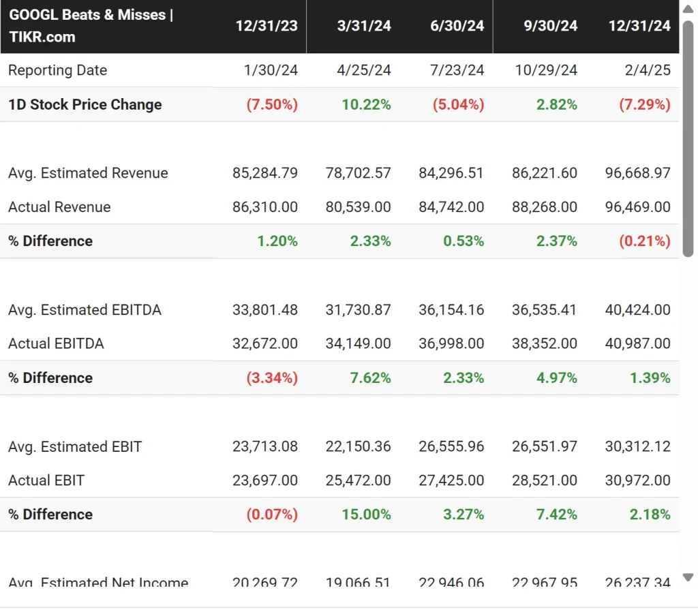Select the 12/31/24 column header
698x616 pixels.
(x=639, y=26)
